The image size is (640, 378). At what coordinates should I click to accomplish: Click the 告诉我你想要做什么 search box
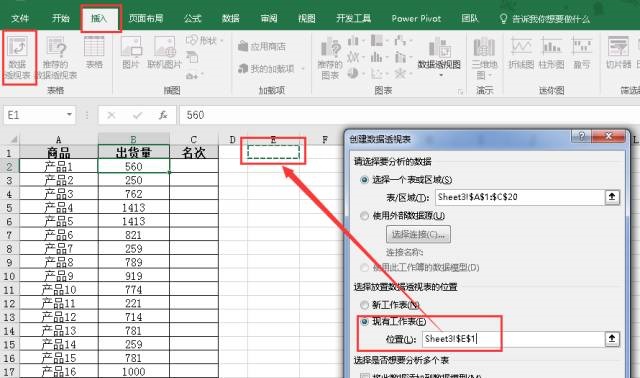click(x=545, y=19)
